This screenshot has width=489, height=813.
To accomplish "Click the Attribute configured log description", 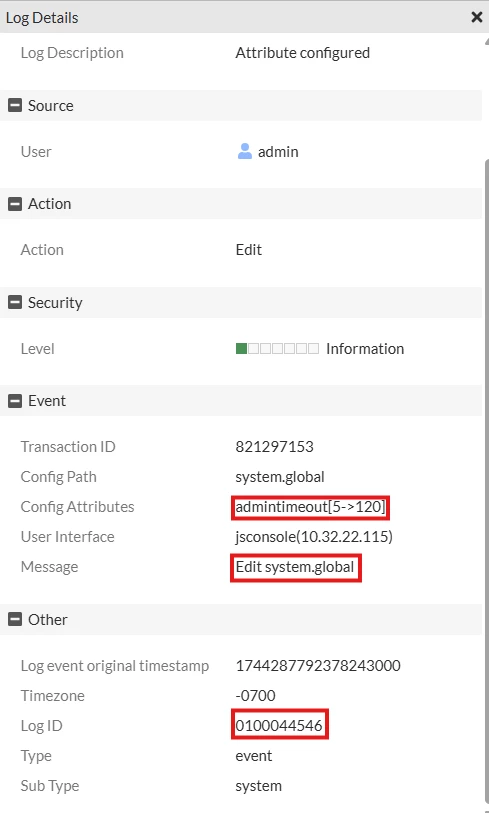I will [x=302, y=53].
